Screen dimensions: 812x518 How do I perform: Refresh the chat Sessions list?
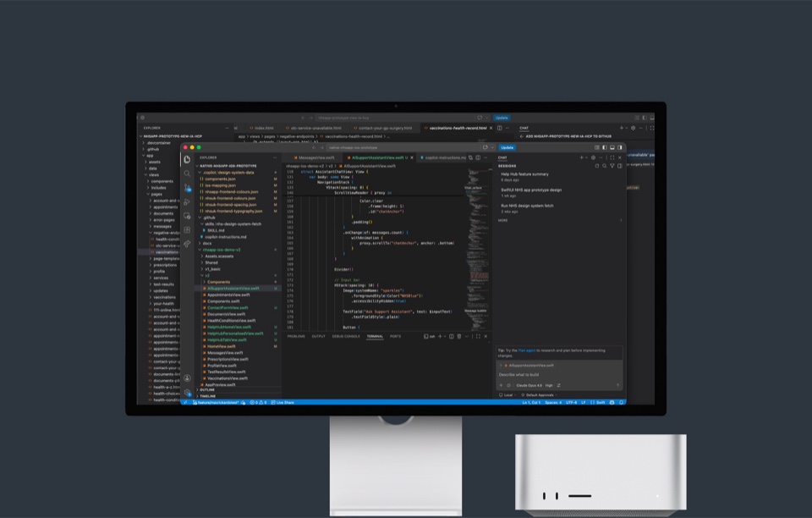click(x=596, y=166)
